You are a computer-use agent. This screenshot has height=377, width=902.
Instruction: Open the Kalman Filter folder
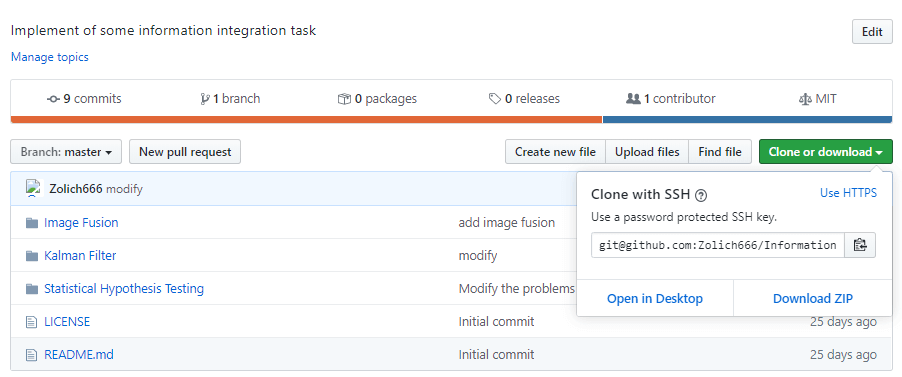click(x=80, y=256)
